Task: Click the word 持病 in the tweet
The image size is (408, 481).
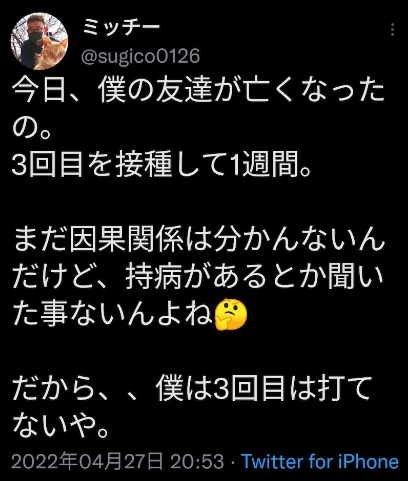Action: [x=154, y=277]
